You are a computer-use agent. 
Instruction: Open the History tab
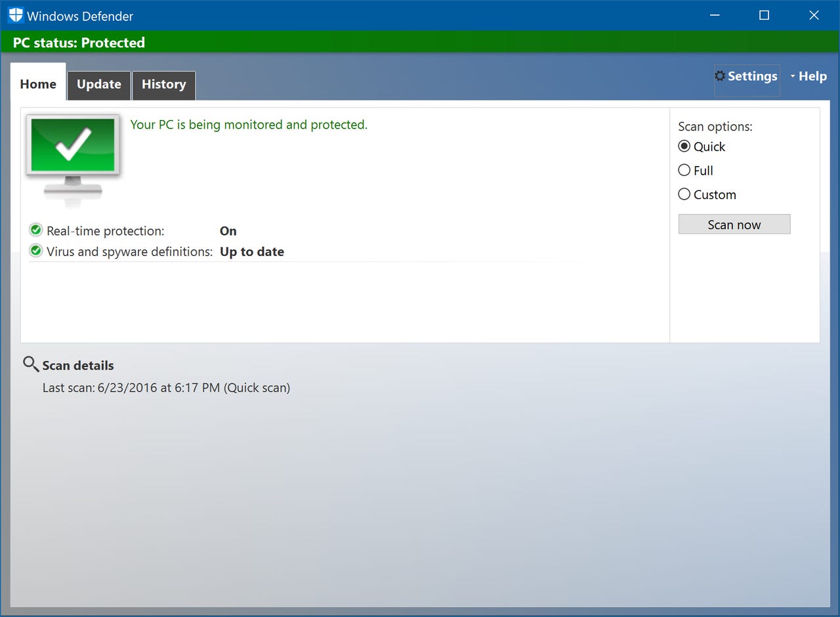163,85
